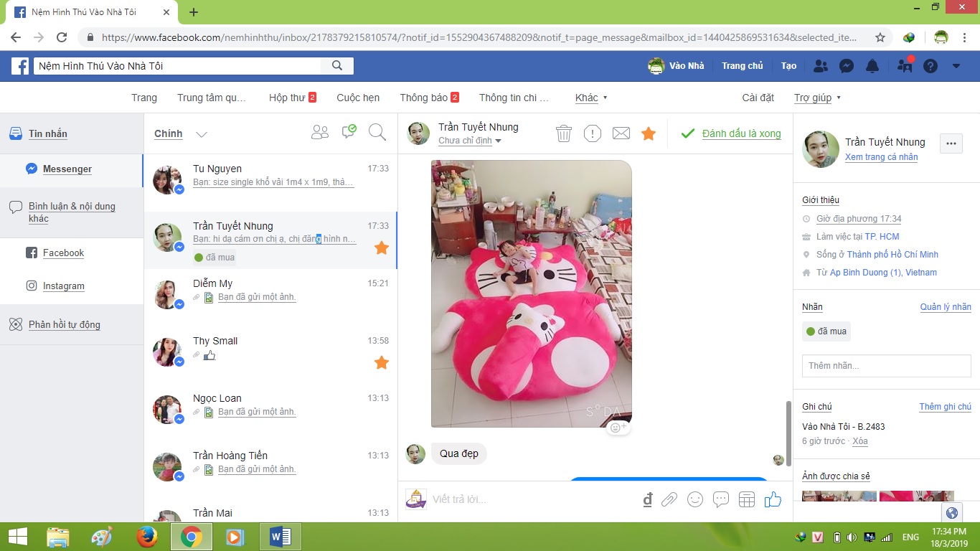Click the chat bubble with green checkmark icon
The image size is (980, 551).
[349, 131]
